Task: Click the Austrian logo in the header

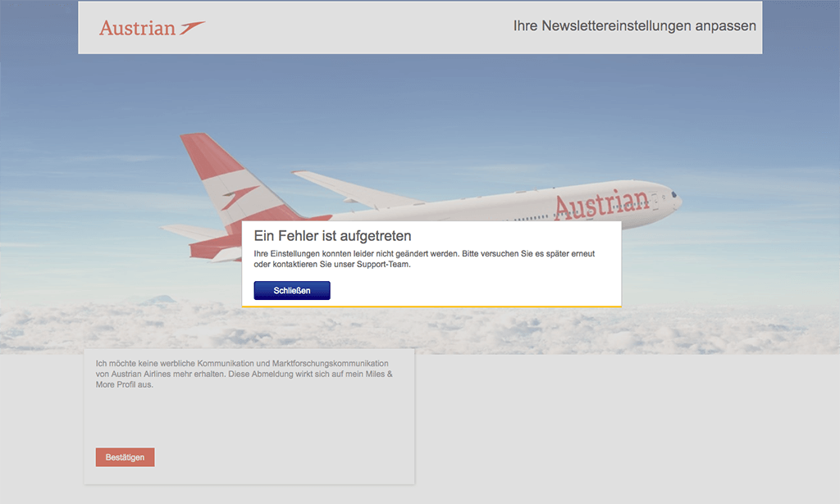Action: 152,28
